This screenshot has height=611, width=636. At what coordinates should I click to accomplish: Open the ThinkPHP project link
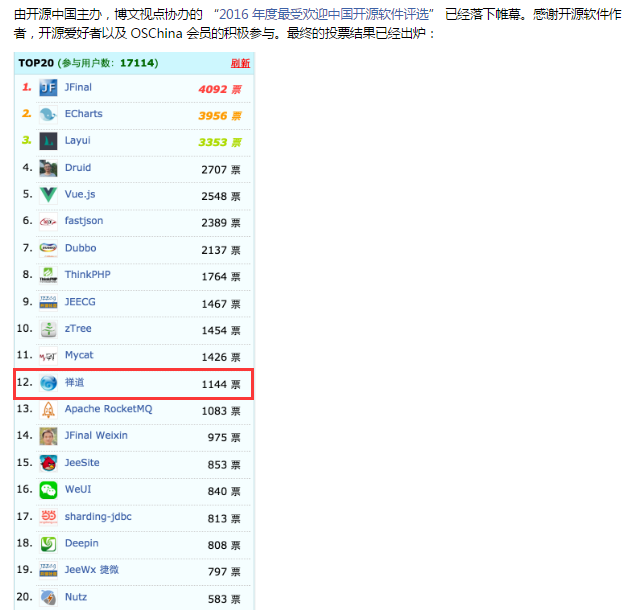(88, 275)
